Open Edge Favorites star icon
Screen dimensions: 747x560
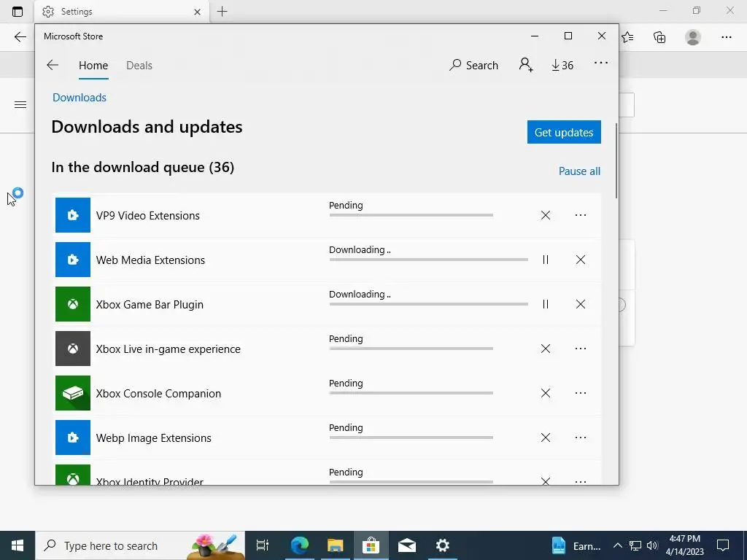627,37
